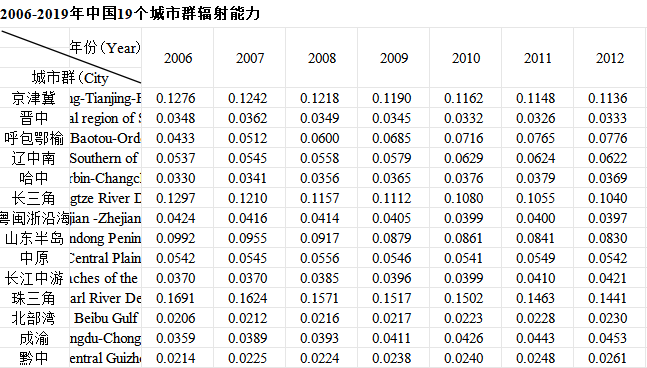Select the row label 长三角
Viewport: 647px width, 368px height.
33,198
